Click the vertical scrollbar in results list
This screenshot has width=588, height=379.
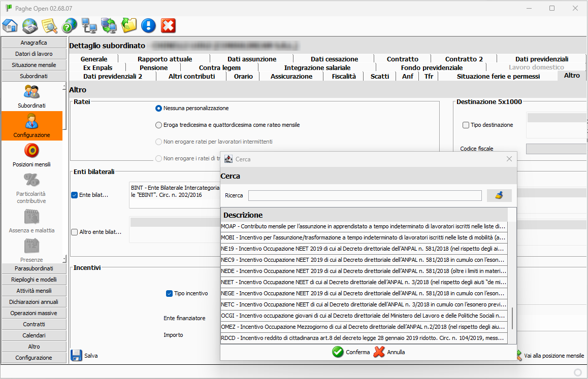(x=512, y=318)
